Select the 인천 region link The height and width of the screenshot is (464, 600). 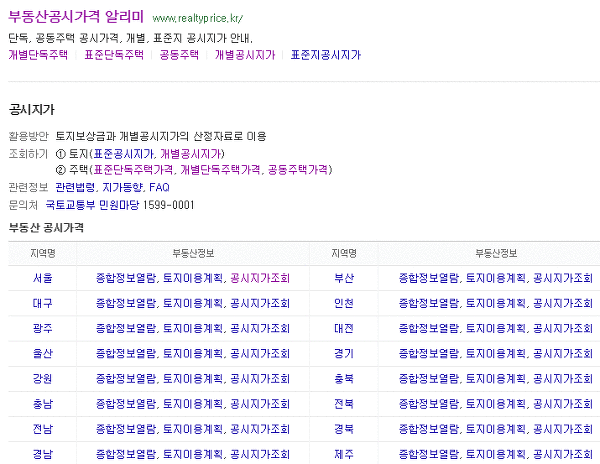(x=344, y=303)
